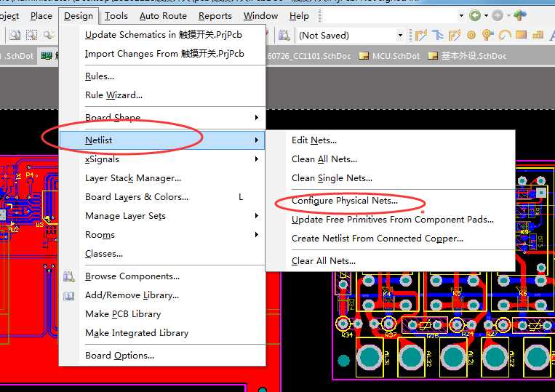Viewport: 555px width, 392px height.
Task: Click the Zoom on selected objects icon
Action: click(49, 35)
